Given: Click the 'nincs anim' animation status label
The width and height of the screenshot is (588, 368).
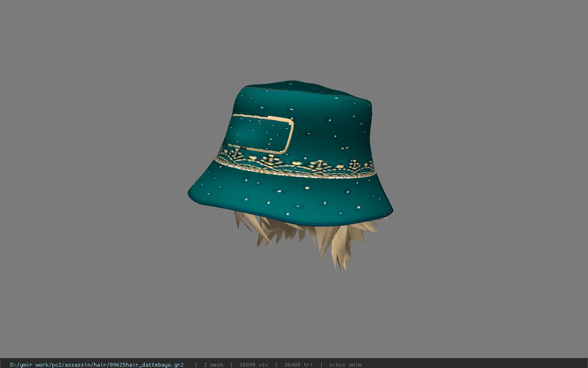Looking at the screenshot, I should 345,365.
